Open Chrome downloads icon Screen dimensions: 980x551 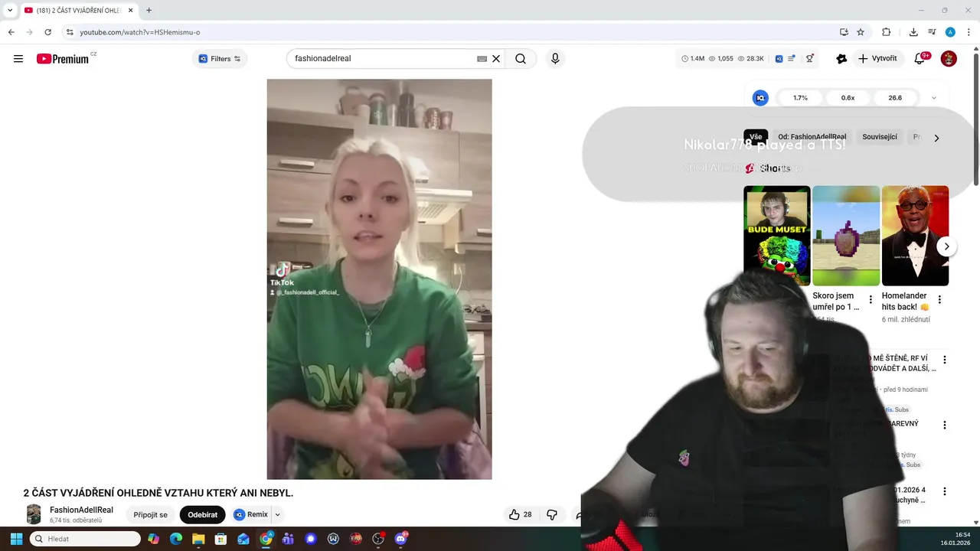click(x=913, y=32)
